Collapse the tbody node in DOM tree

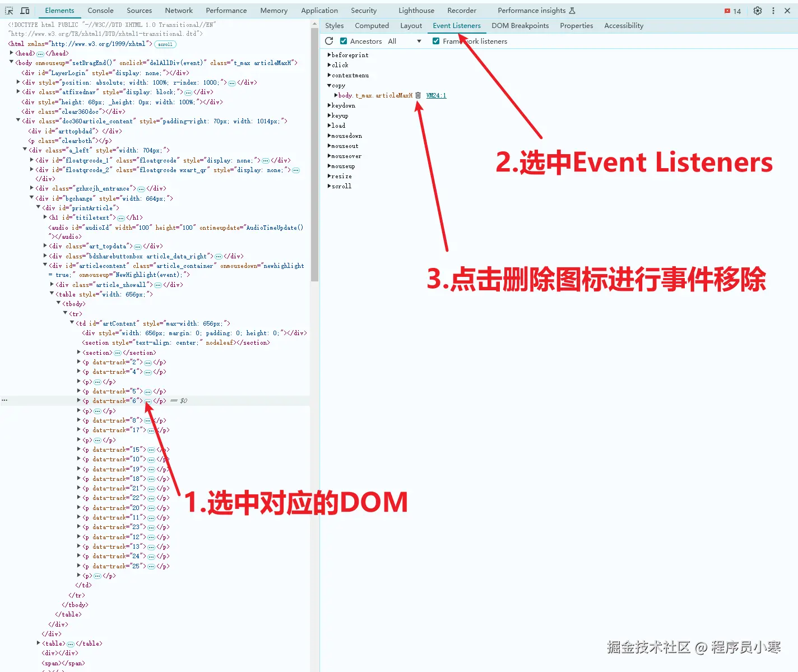(x=58, y=304)
